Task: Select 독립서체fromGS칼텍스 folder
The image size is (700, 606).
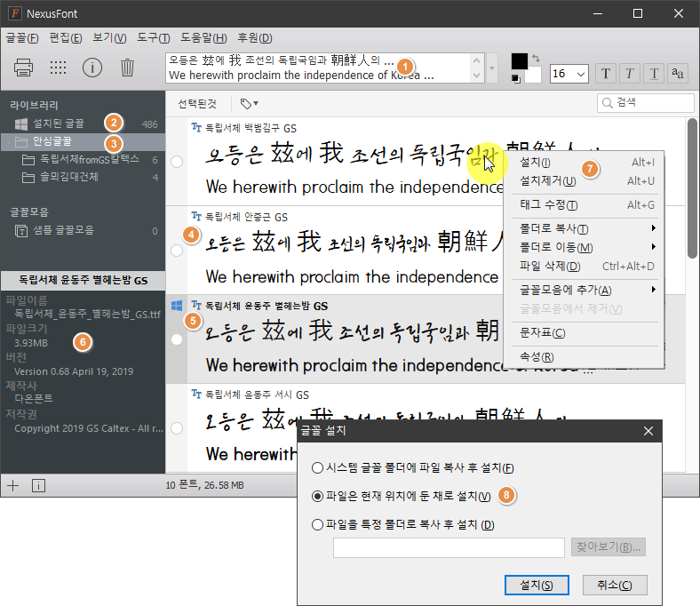Action: [83, 159]
